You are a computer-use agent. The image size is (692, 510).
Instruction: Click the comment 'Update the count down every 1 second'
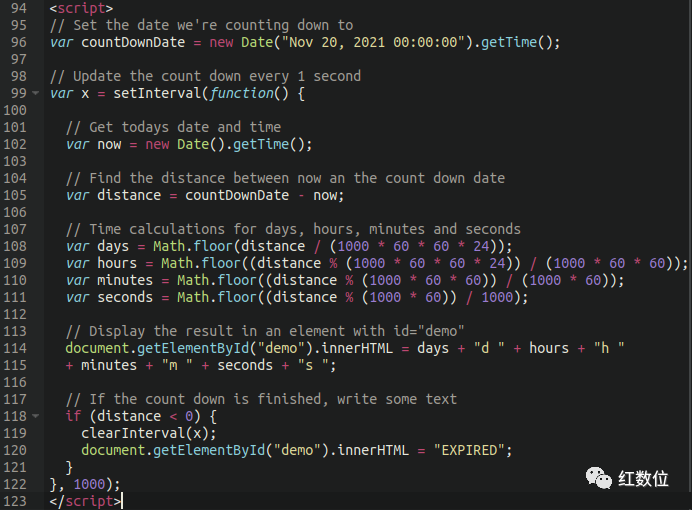(x=206, y=76)
